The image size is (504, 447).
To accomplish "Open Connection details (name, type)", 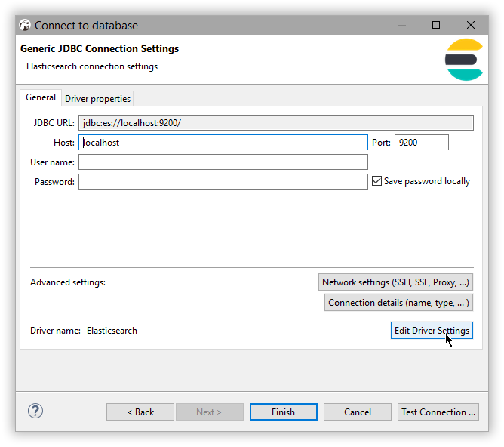I will point(398,303).
